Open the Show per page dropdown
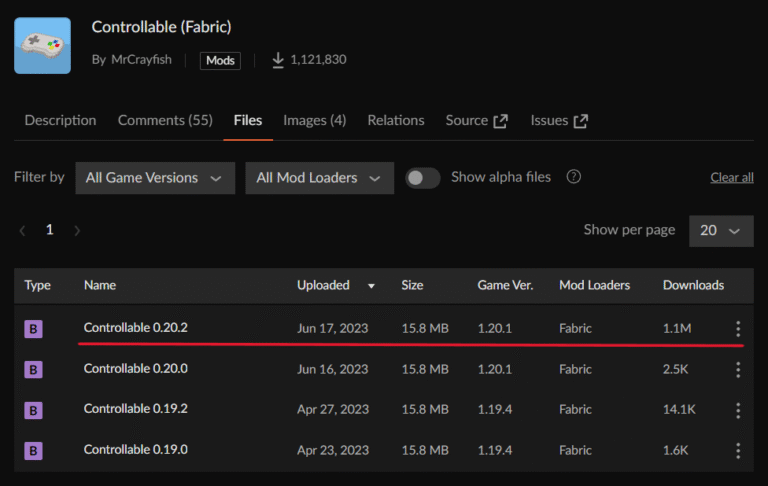 pos(720,230)
